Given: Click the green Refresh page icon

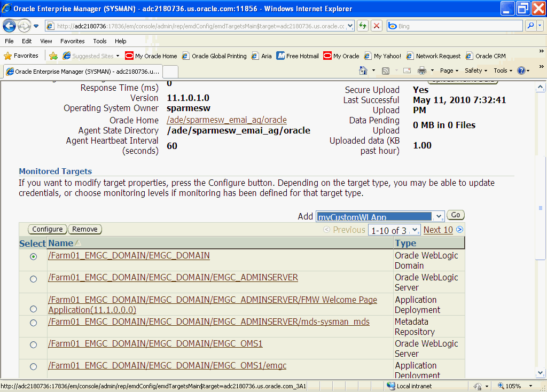Looking at the screenshot, I should (x=363, y=26).
